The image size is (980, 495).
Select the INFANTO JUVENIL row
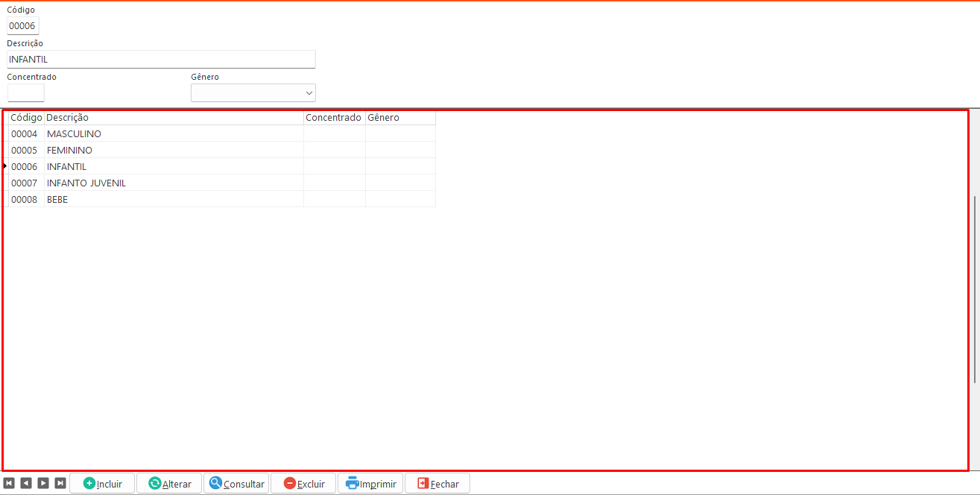(x=86, y=183)
